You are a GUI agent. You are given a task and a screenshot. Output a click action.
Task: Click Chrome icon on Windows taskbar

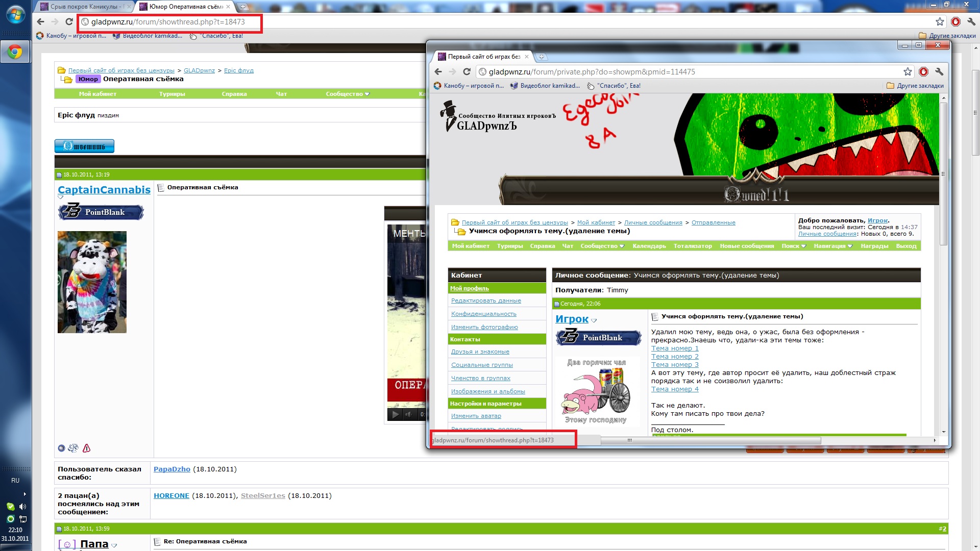point(15,52)
